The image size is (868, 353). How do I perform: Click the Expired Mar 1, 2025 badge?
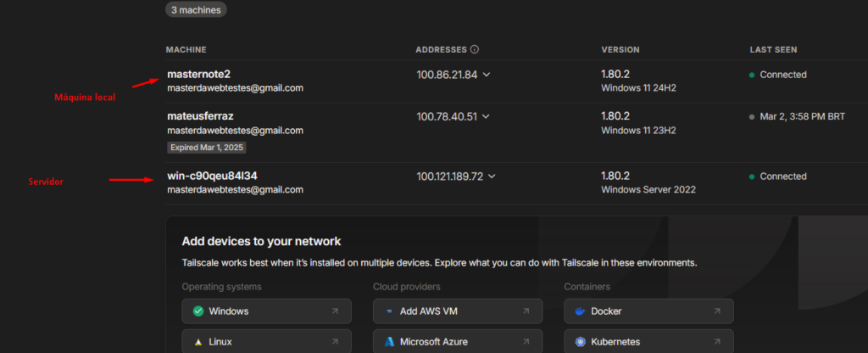click(x=207, y=148)
